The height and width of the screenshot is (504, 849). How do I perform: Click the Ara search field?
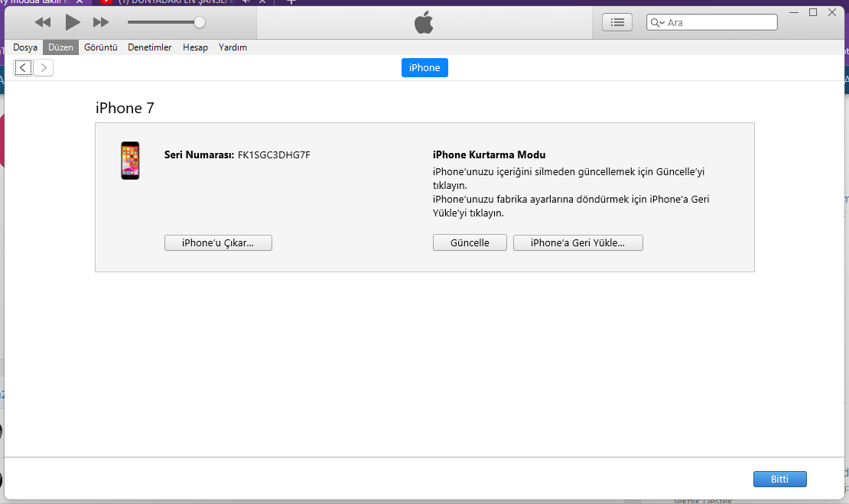pos(712,22)
